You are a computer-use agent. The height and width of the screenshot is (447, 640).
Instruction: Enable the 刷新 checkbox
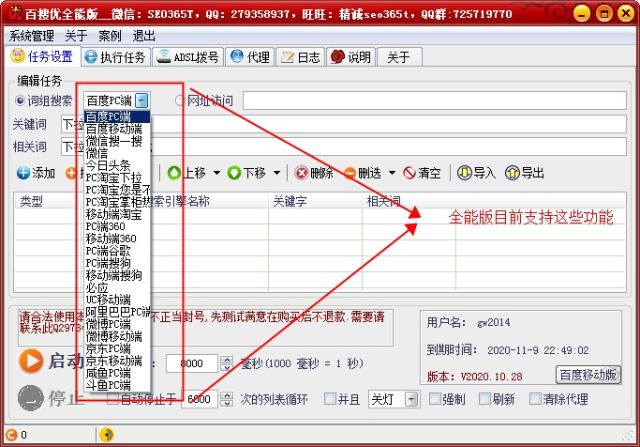click(485, 398)
